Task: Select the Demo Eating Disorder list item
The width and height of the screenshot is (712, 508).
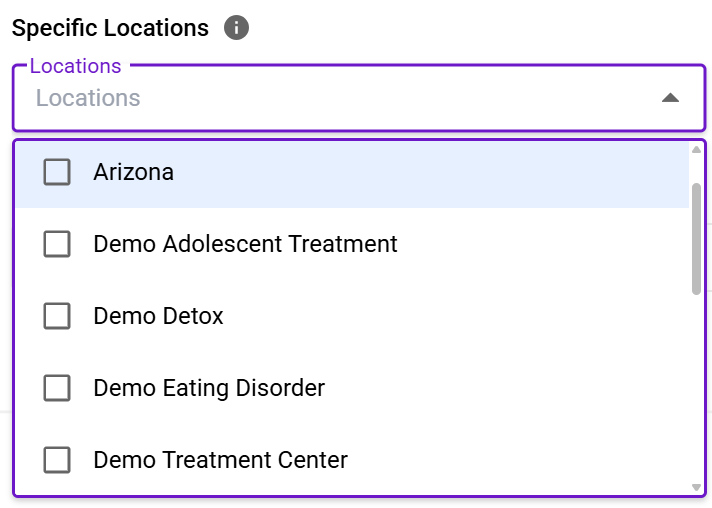Action: point(209,388)
